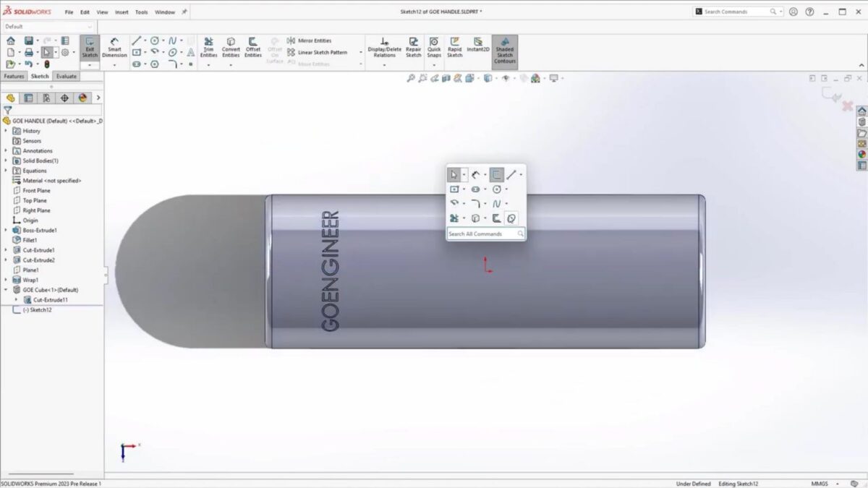Screen dimensions: 868x488
Task: Open the Appearances task pane icon
Action: tap(861, 155)
